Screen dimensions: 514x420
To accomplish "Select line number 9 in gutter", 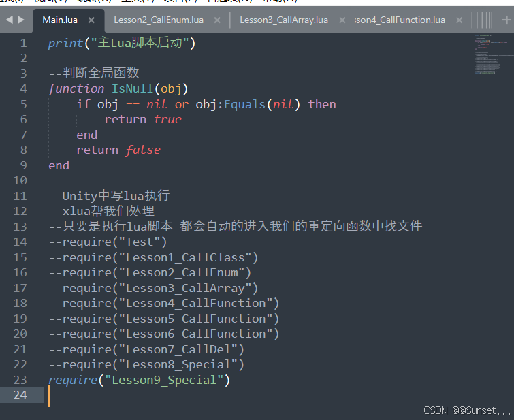I will click(23, 165).
